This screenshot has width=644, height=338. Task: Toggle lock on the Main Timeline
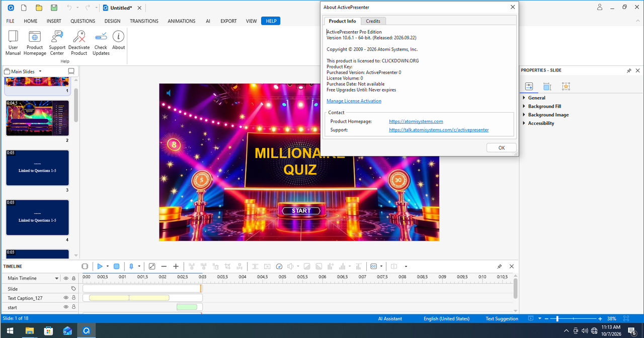[x=73, y=278]
